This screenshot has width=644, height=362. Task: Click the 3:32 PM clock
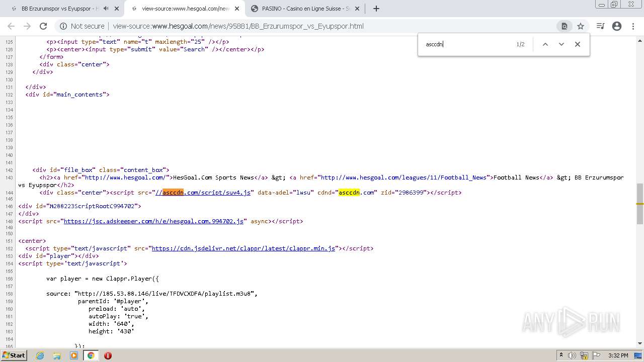pos(618,355)
